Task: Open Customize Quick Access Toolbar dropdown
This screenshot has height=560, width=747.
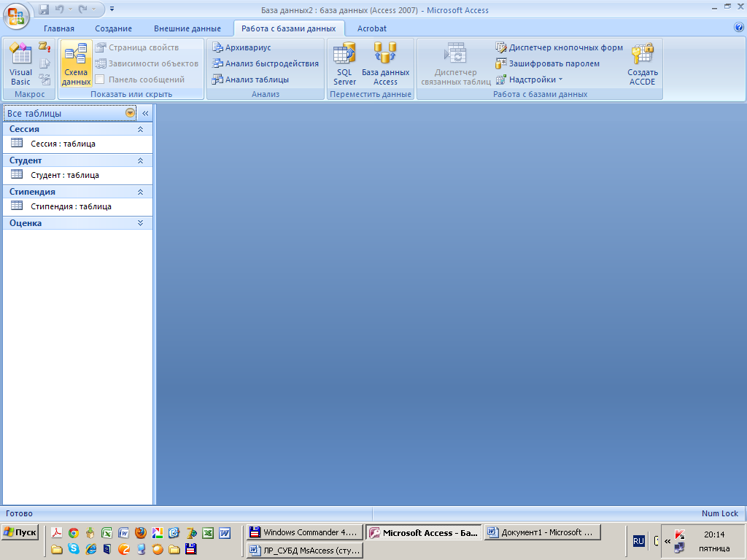Action: [x=112, y=9]
